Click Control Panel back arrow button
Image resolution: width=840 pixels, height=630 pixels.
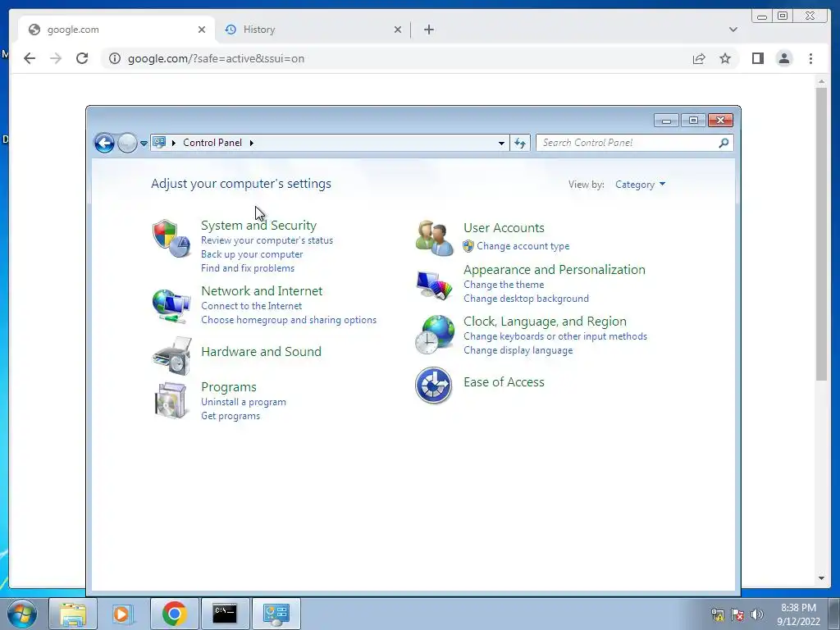tap(104, 143)
